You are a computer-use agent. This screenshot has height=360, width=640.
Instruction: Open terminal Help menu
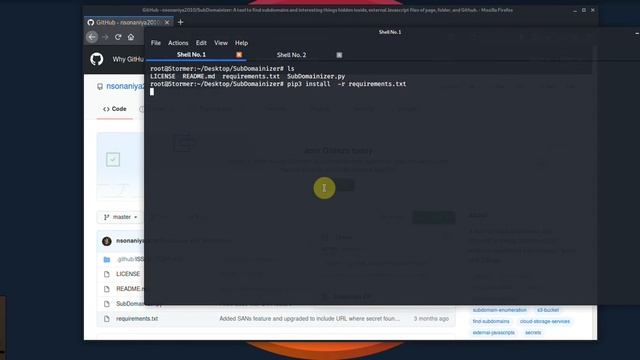click(241, 43)
